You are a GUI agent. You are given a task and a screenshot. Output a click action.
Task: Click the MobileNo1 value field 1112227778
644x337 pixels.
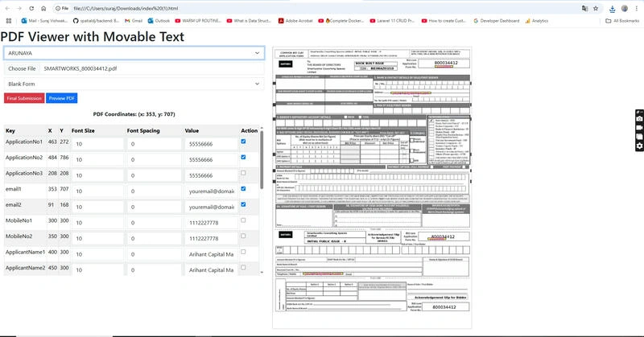point(211,223)
